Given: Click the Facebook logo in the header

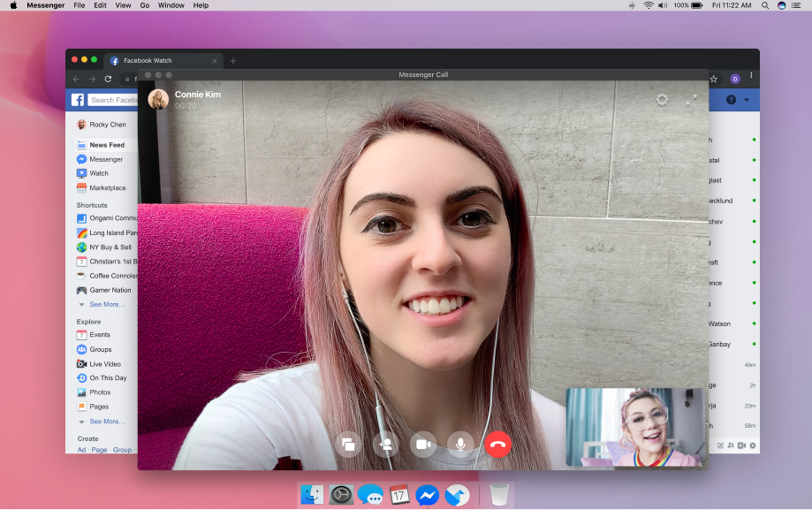Looking at the screenshot, I should pos(78,100).
